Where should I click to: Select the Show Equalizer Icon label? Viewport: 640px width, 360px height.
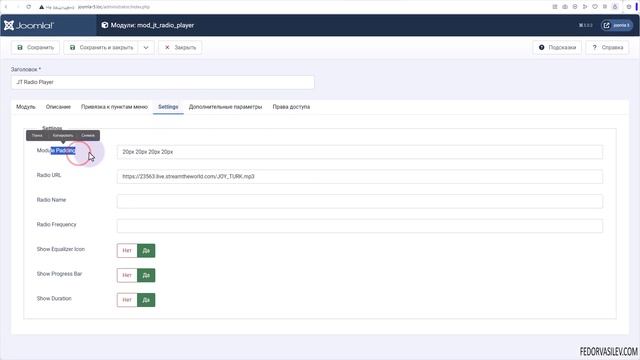click(x=61, y=249)
